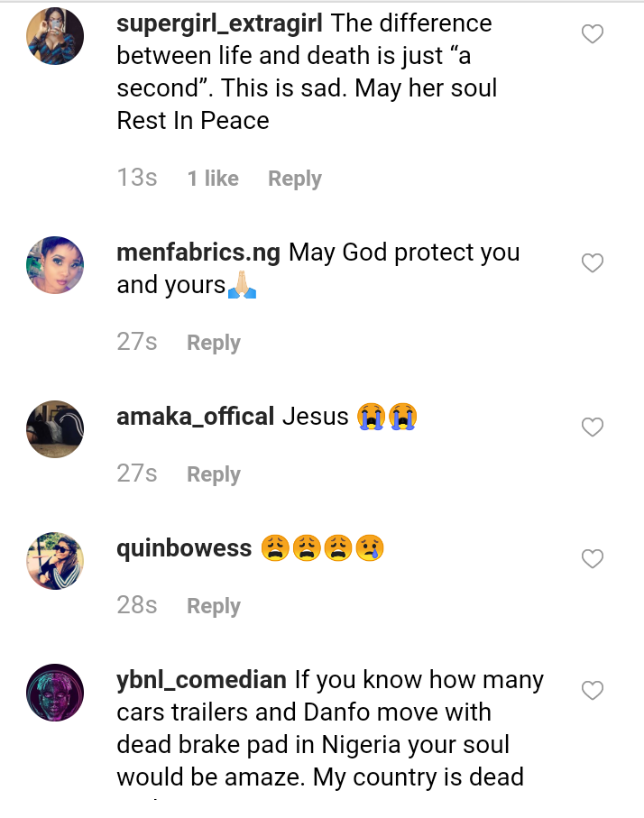Like ybnl_comedian's comment about brake pads
Screen dimensions: 644x818
592,691
